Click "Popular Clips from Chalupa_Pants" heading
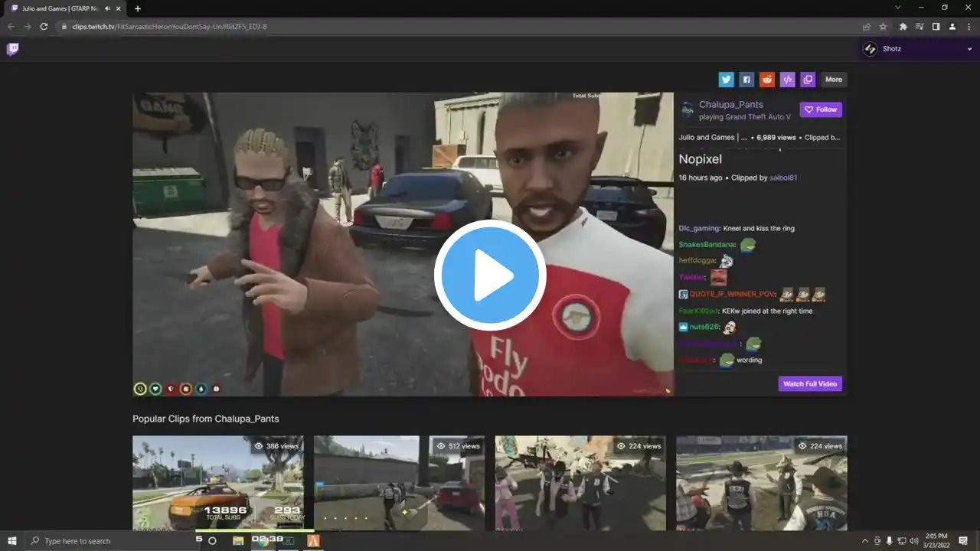 (206, 419)
